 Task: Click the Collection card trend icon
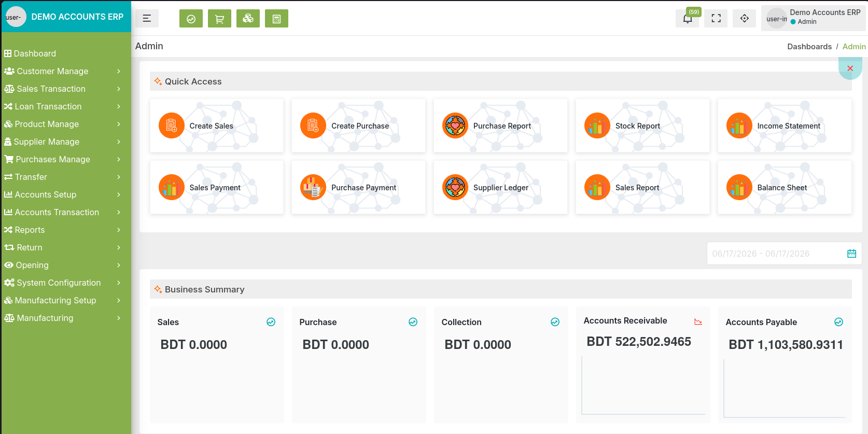[555, 322]
